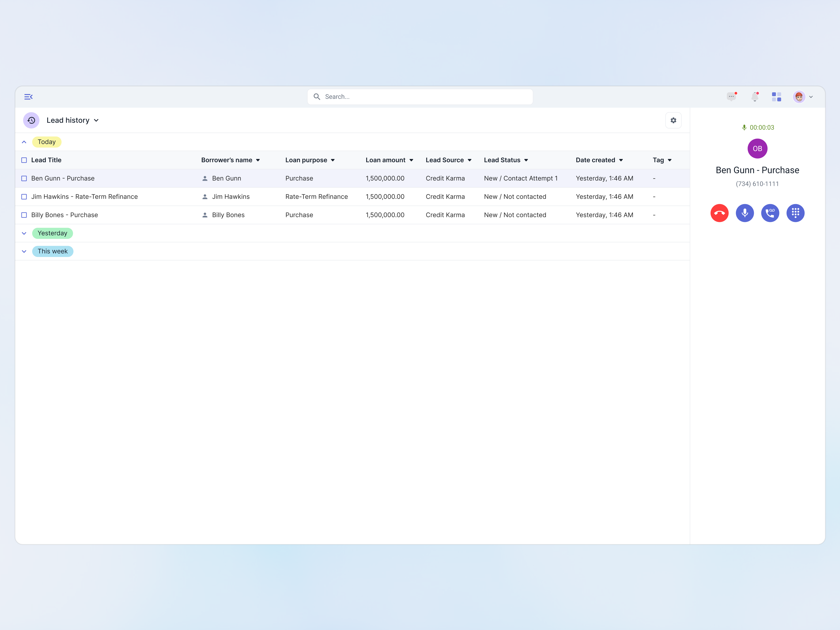Open Lead Status column filter

click(x=526, y=160)
